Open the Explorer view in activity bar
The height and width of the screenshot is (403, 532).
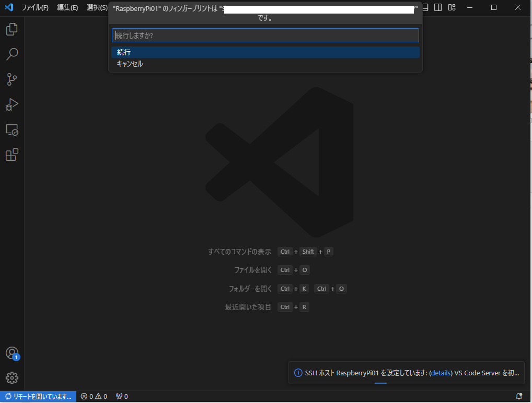click(x=11, y=29)
